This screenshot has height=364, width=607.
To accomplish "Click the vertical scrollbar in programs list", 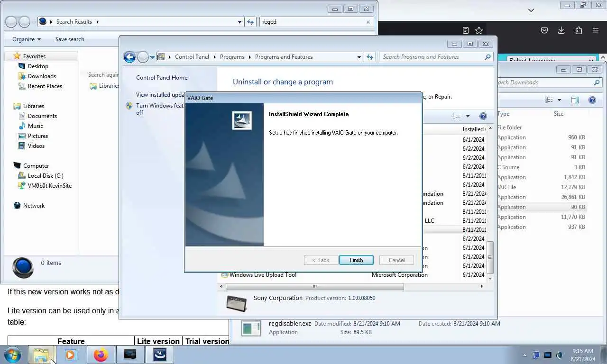I will pyautogui.click(x=490, y=257).
